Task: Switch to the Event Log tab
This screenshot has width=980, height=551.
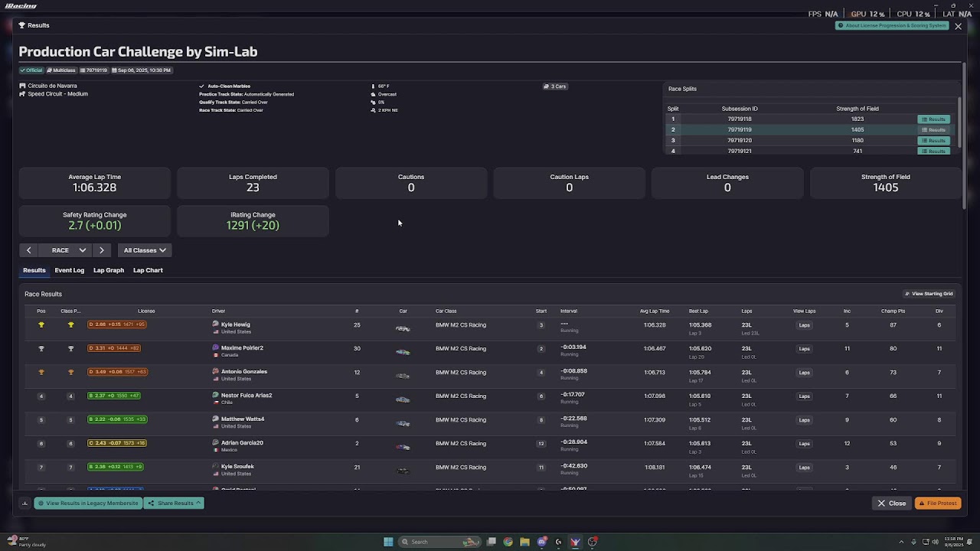Action: click(69, 270)
